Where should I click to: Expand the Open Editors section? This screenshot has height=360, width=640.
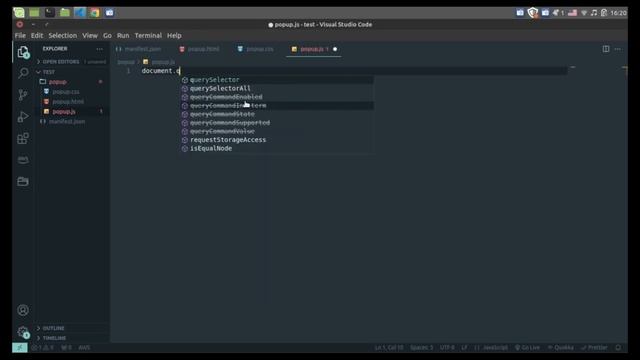pyautogui.click(x=60, y=62)
